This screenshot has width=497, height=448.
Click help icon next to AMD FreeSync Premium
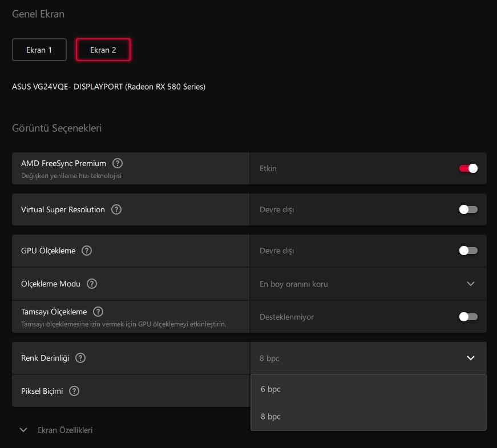point(118,163)
